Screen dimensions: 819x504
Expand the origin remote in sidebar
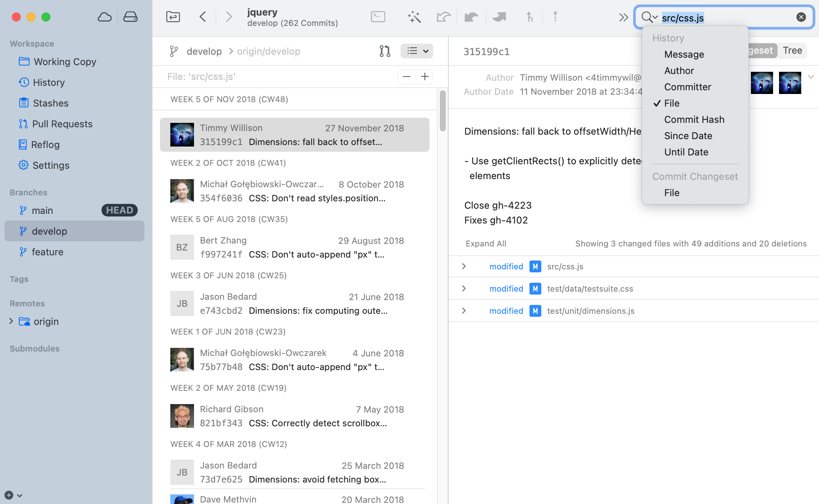click(11, 321)
